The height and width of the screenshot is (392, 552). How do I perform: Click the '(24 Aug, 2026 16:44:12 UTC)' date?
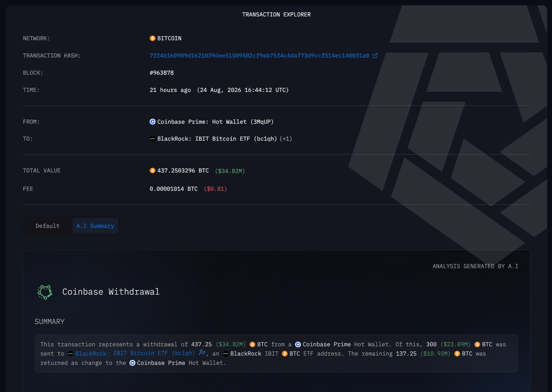click(x=243, y=90)
